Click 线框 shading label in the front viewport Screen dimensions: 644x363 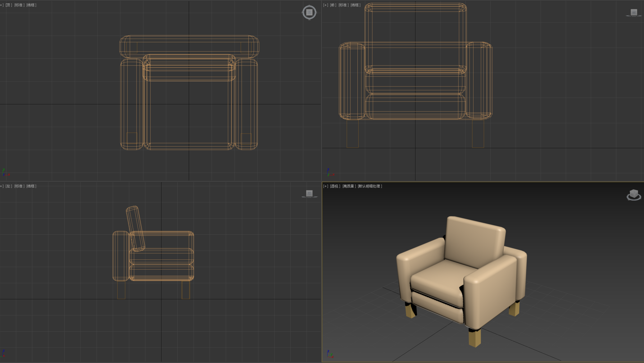pyautogui.click(x=356, y=5)
